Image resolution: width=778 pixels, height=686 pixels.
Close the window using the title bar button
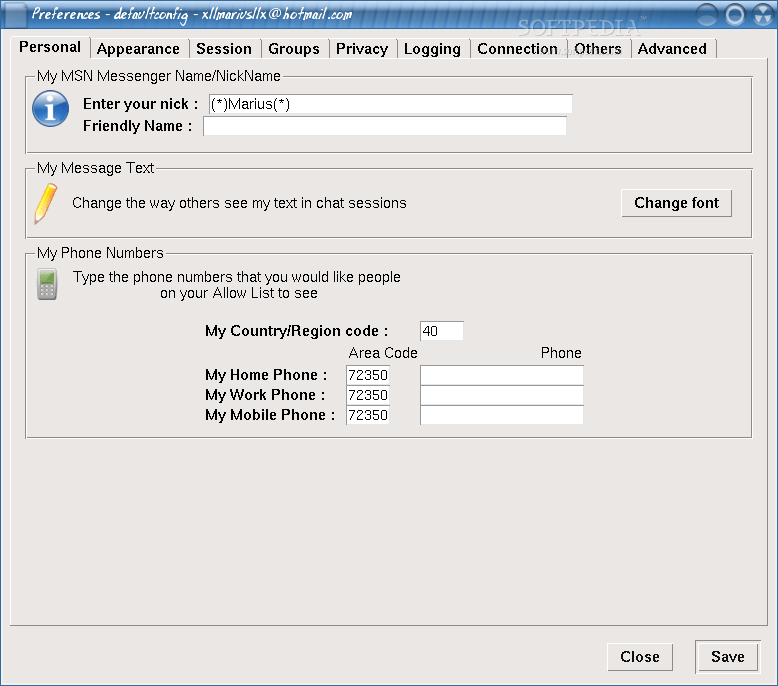763,14
